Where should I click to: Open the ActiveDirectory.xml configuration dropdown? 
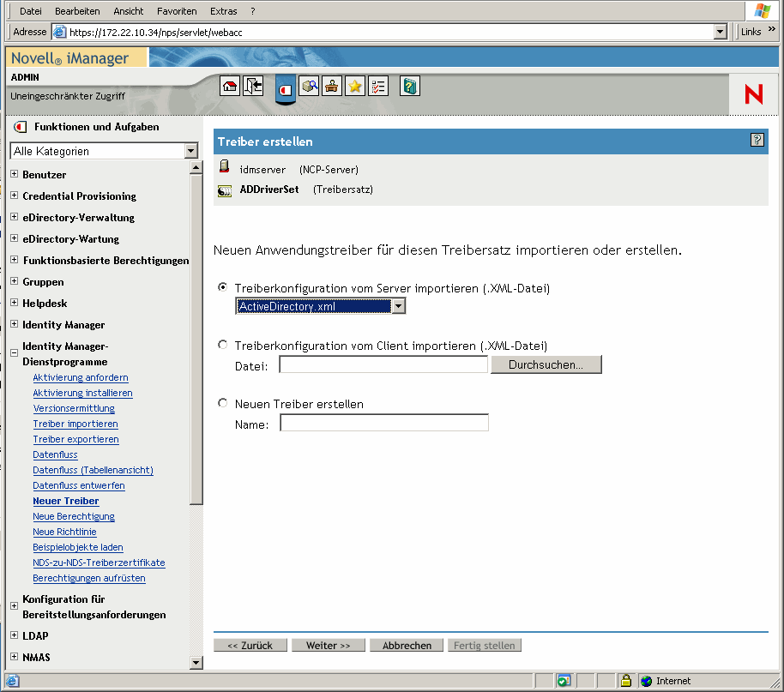tap(398, 305)
